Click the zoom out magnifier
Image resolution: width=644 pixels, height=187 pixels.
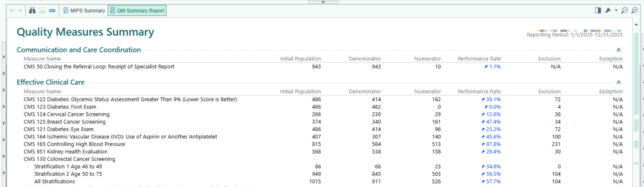[x=625, y=10]
